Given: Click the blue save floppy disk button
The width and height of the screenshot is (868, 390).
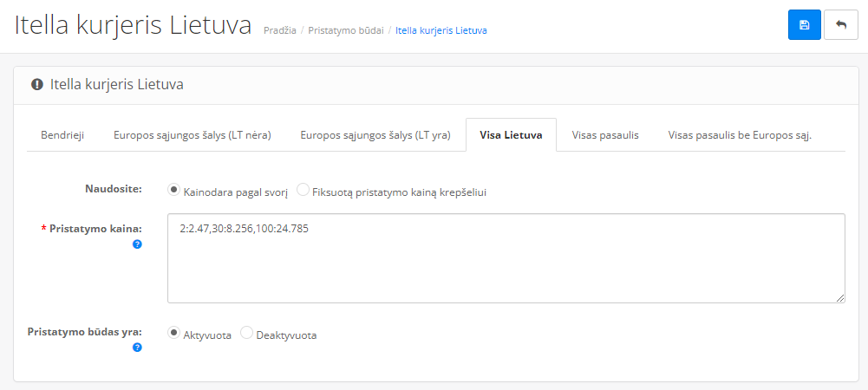Looking at the screenshot, I should [805, 25].
